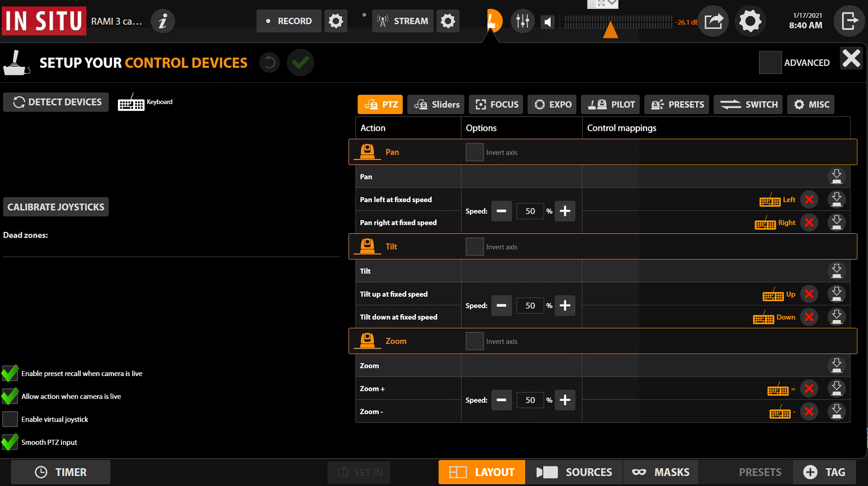Click the export share icon
This screenshot has height=486, width=868.
[713, 21]
